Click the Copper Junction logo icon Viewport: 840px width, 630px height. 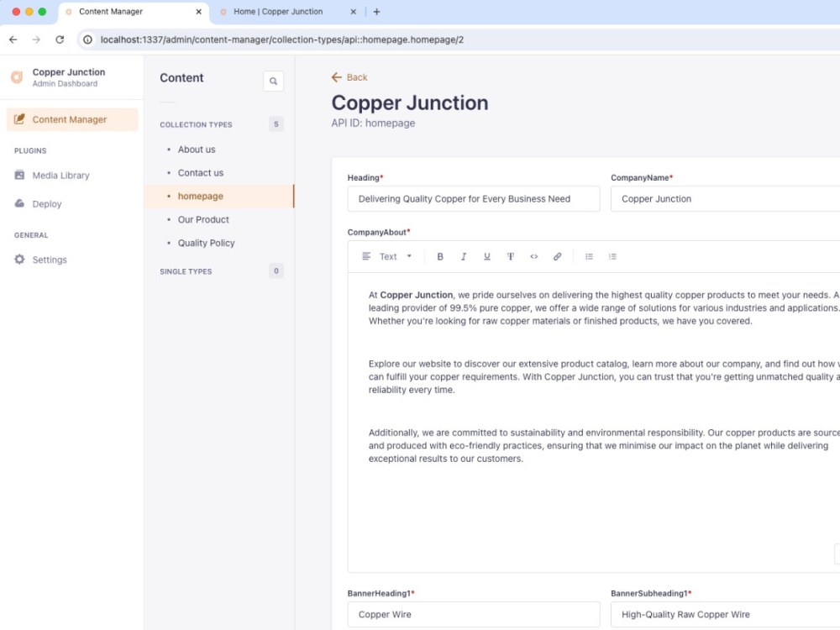click(x=17, y=77)
